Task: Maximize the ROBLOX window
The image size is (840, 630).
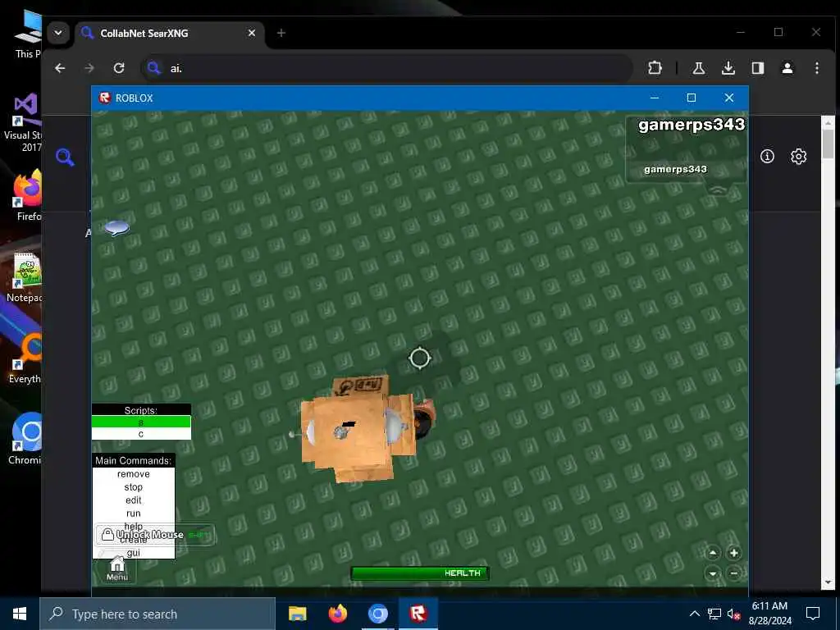Action: 691,98
